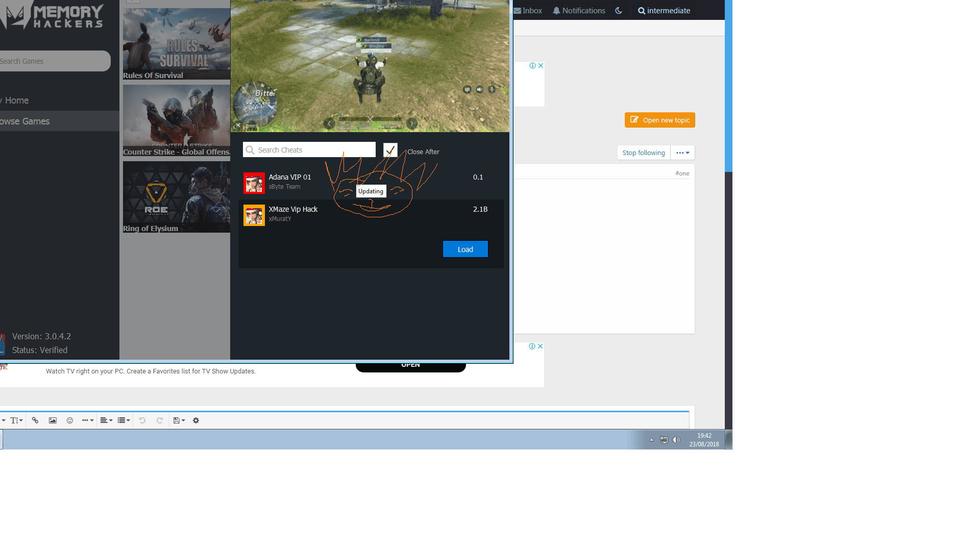Show the previous game screenshot

coord(330,123)
